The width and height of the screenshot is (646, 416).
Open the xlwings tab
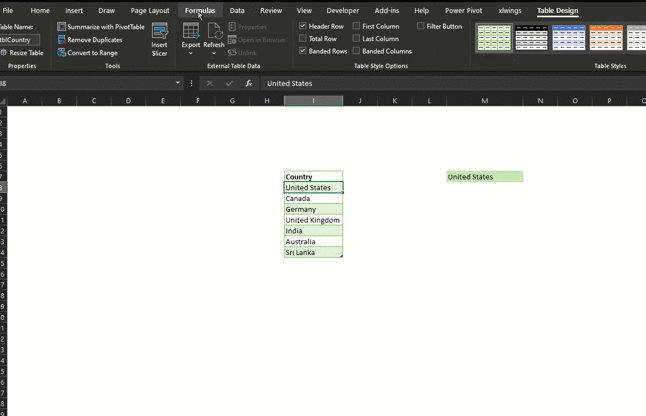click(510, 10)
